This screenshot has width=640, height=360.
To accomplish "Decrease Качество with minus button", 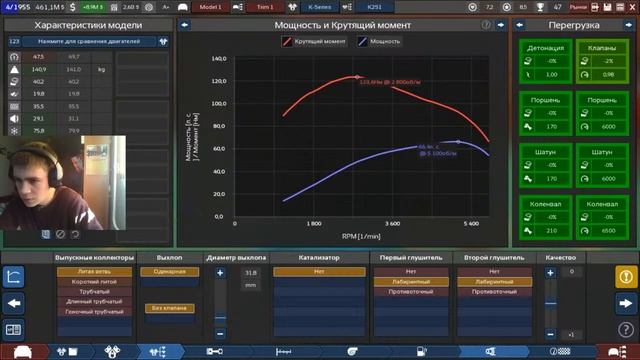I will 550,334.
